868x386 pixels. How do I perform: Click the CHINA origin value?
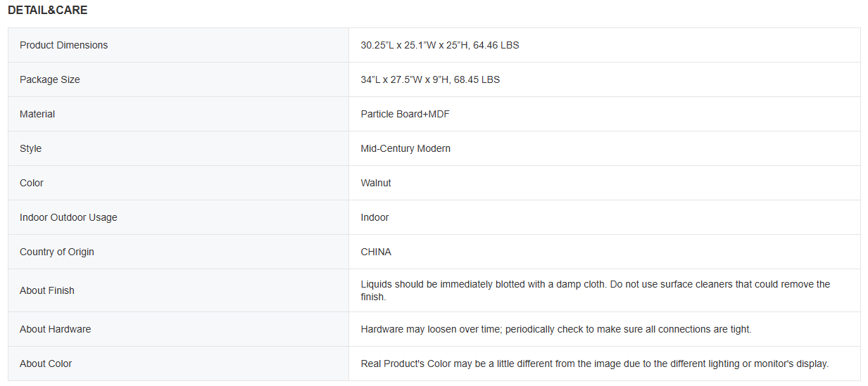[x=376, y=252]
